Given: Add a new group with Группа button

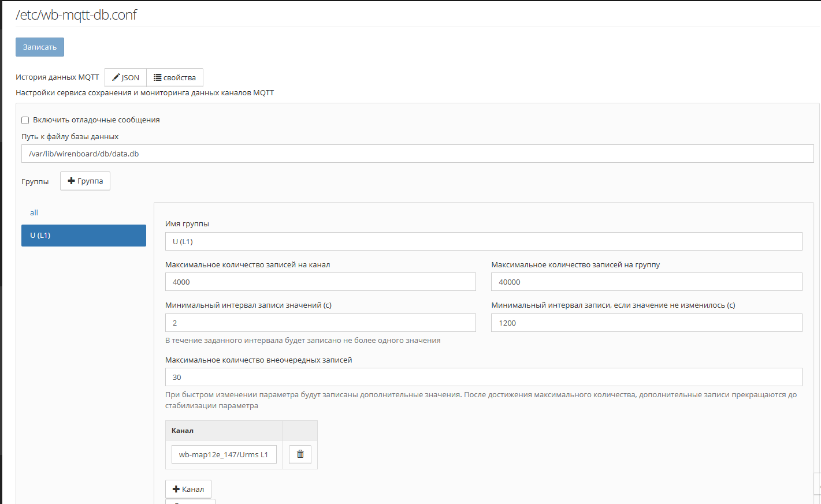Looking at the screenshot, I should coord(85,181).
